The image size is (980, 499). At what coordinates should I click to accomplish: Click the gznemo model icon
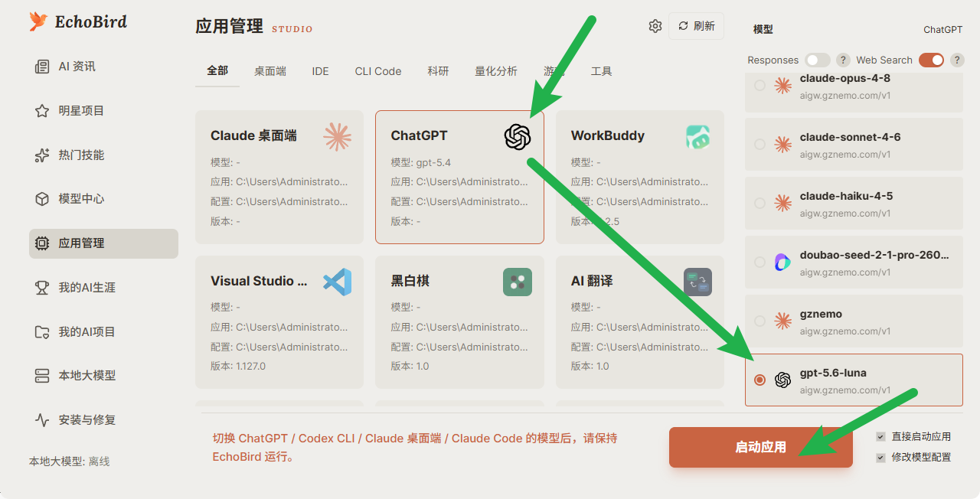[782, 321]
